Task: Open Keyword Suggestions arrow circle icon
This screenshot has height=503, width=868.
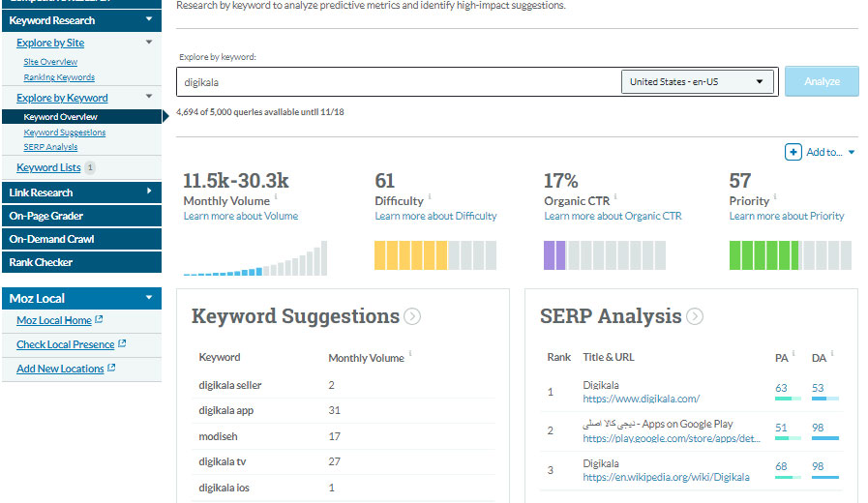Action: tap(412, 316)
